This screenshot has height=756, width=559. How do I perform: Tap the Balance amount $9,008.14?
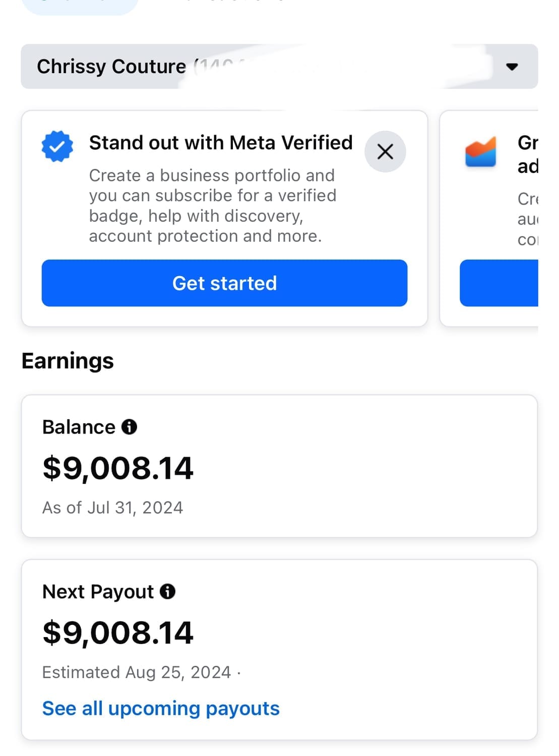(118, 468)
